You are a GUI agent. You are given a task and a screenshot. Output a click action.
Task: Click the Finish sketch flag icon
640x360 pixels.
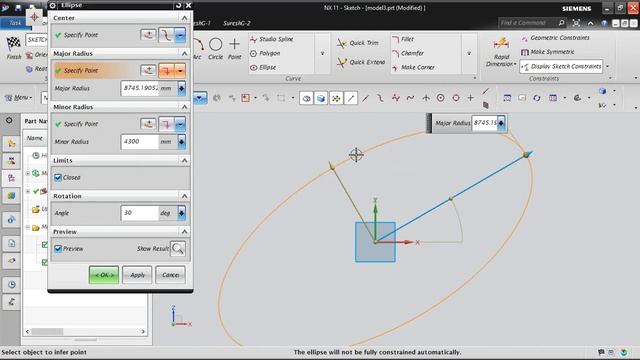coord(14,43)
